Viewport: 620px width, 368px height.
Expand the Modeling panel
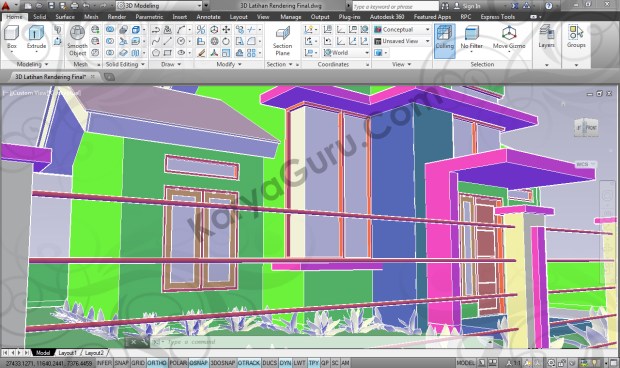tap(32, 64)
